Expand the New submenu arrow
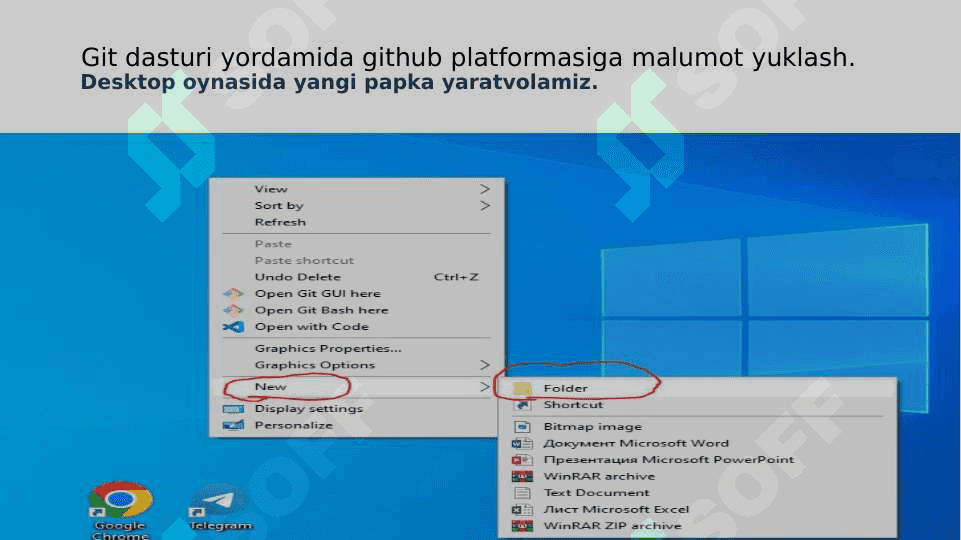 point(485,387)
